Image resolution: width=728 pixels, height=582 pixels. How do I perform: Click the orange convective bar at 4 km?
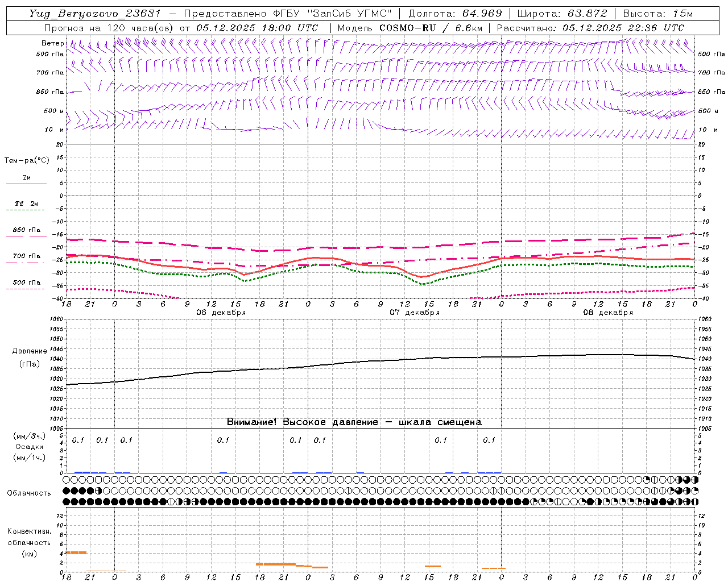click(76, 552)
